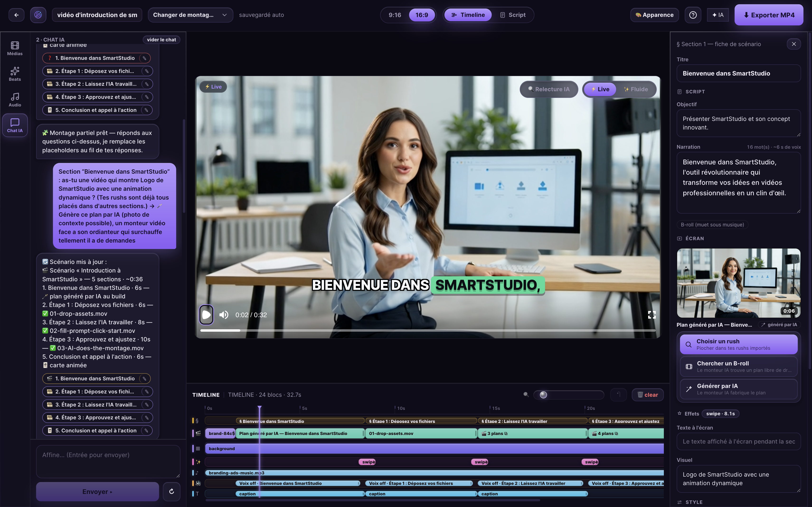Open the Audio sidebar panel
This screenshot has width=812, height=507.
tap(15, 100)
